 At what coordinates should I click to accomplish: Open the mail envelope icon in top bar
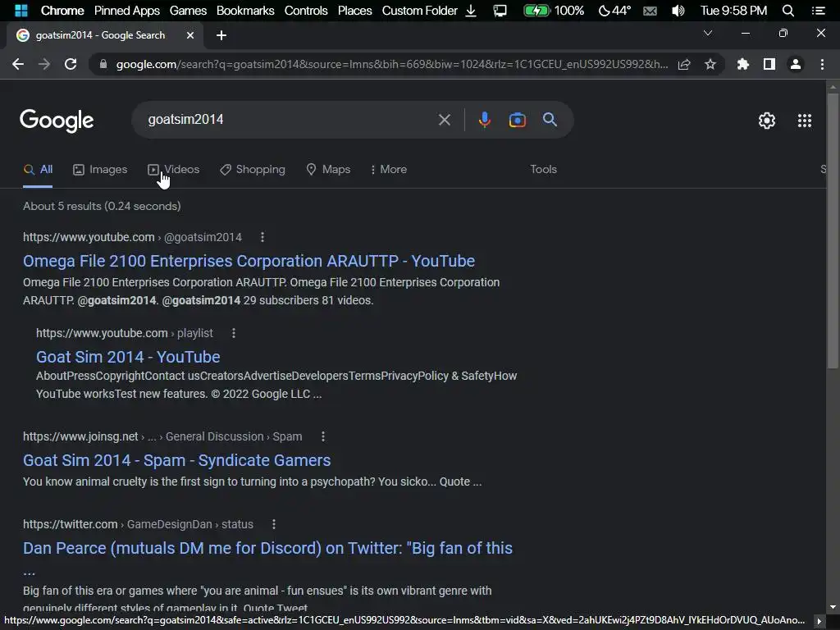[650, 11]
